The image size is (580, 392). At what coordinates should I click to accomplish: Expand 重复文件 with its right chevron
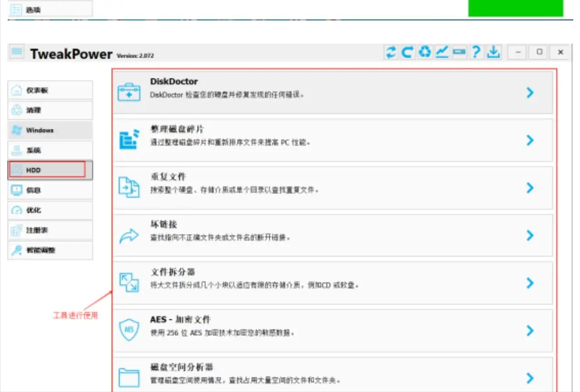point(530,188)
